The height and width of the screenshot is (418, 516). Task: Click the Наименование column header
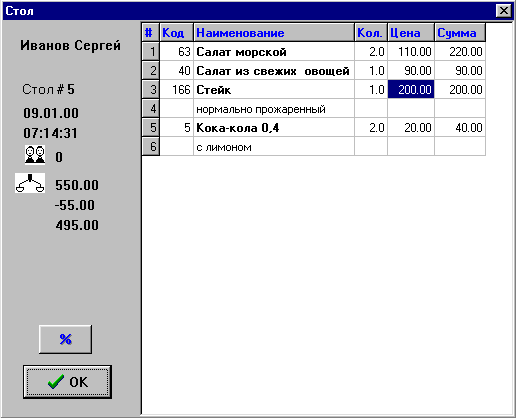click(274, 33)
